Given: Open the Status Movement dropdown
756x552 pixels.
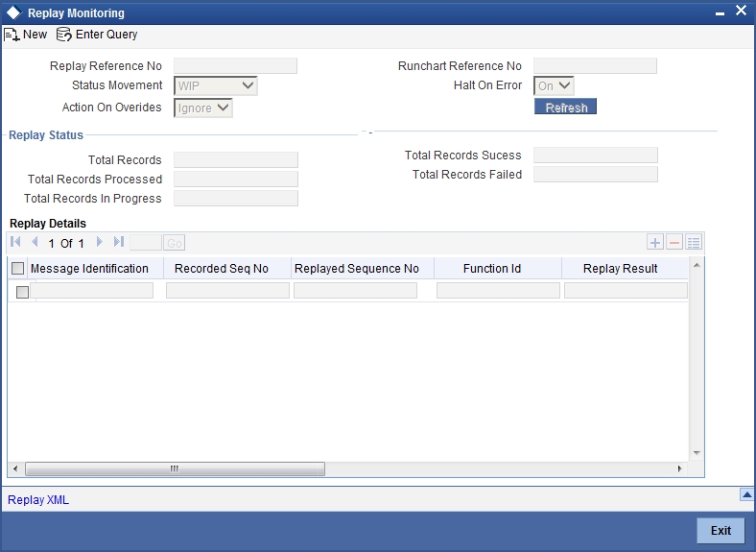Looking at the screenshot, I should coord(216,85).
